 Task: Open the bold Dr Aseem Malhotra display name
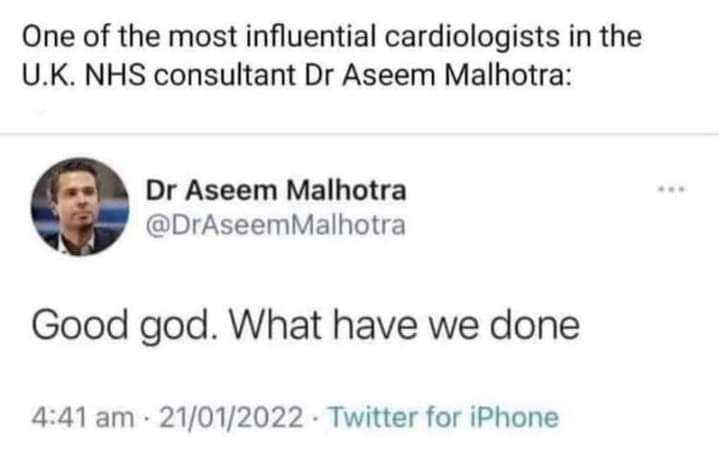276,190
